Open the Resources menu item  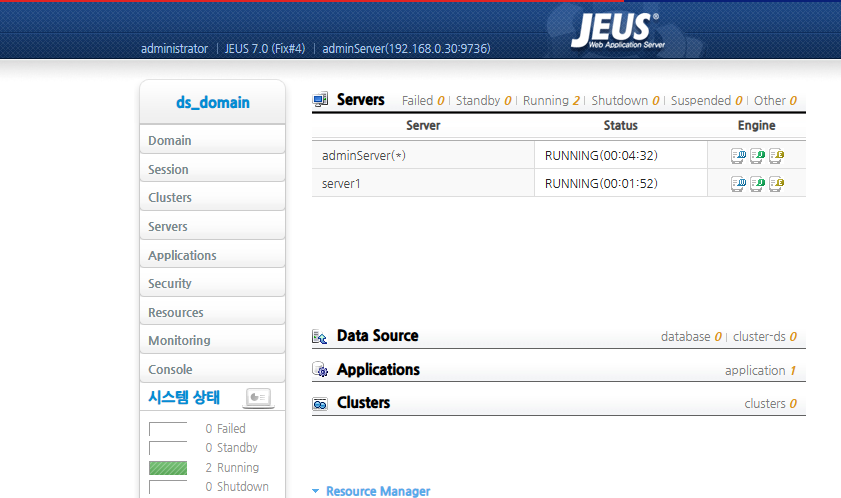pos(212,312)
